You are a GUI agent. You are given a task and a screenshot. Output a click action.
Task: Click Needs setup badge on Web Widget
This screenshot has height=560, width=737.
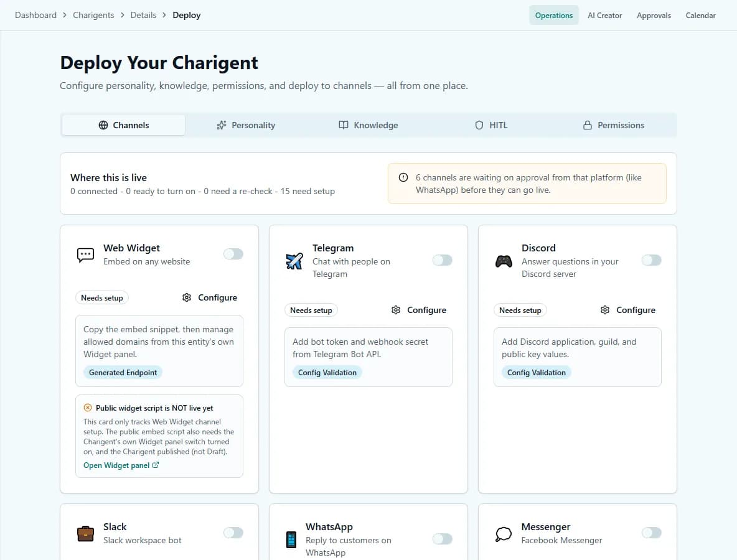tap(102, 298)
